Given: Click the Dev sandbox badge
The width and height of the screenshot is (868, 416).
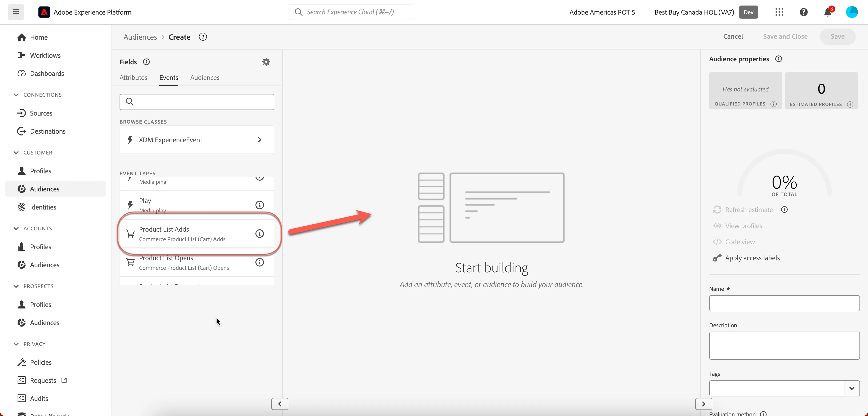Looking at the screenshot, I should click(748, 12).
